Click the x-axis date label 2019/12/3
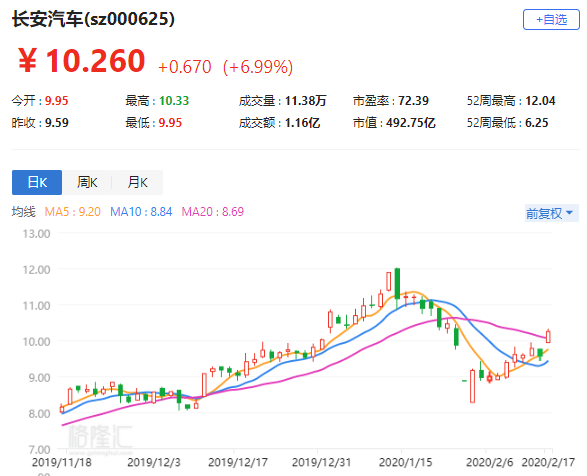The height and width of the screenshot is (476, 587). pos(154,462)
